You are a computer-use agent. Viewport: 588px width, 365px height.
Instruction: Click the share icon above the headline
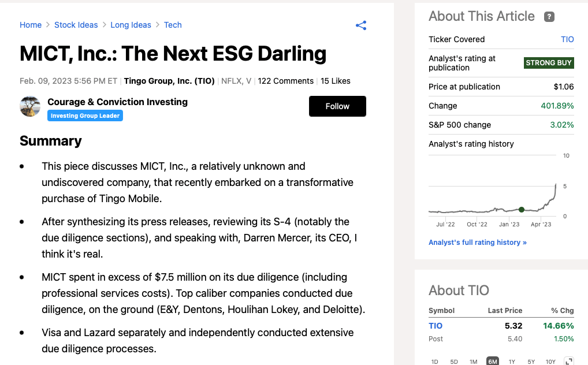pyautogui.click(x=361, y=25)
